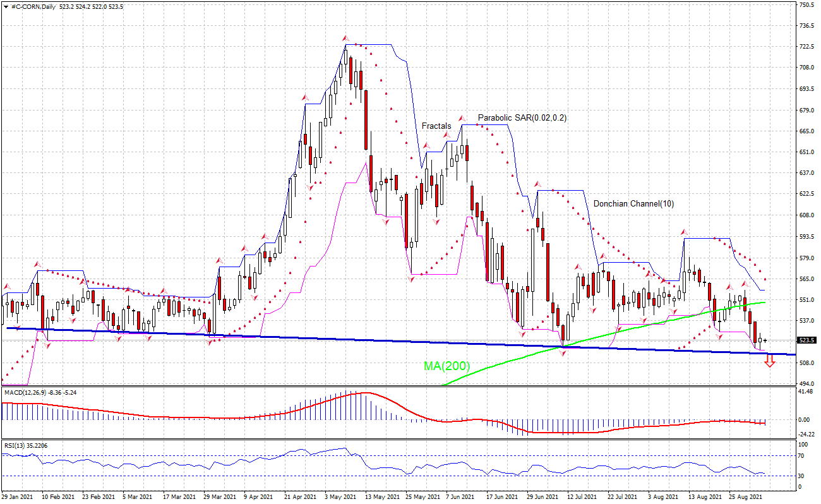
Task: Click the current price tag 523.5
Action: pyautogui.click(x=806, y=340)
